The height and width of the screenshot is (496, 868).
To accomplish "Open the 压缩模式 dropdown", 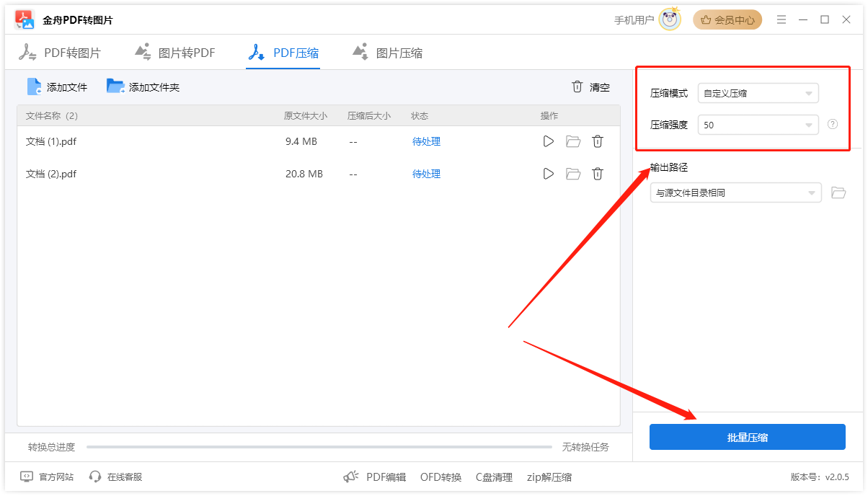I will coord(758,93).
